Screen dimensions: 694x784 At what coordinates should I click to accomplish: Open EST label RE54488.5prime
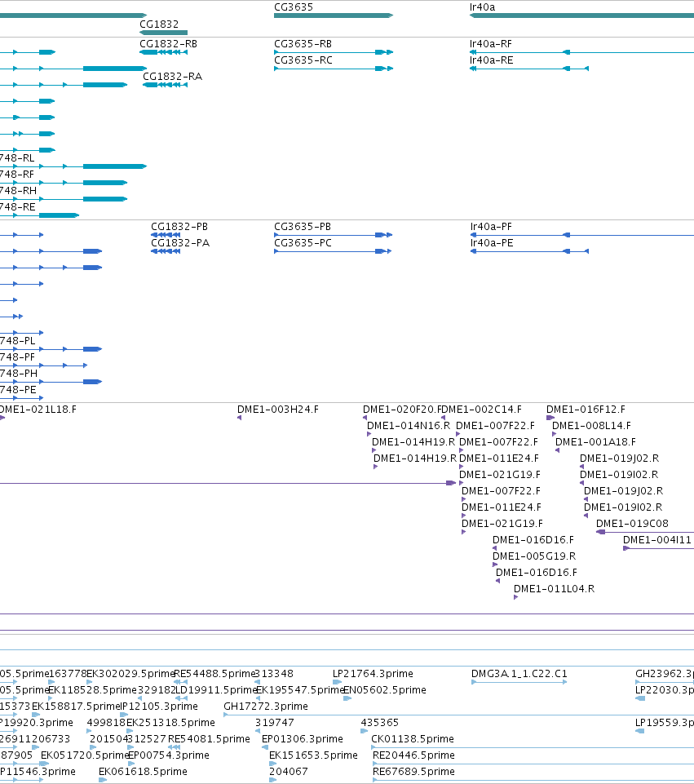coord(214,674)
